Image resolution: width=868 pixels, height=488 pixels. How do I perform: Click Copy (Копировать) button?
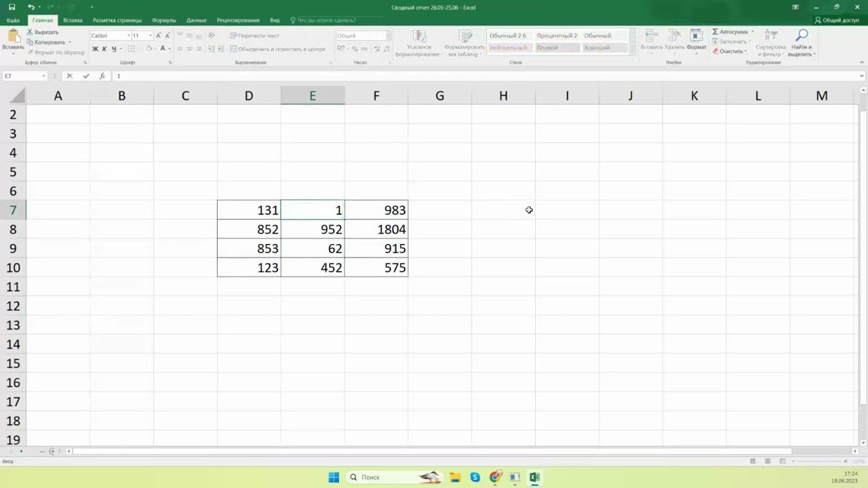click(47, 42)
